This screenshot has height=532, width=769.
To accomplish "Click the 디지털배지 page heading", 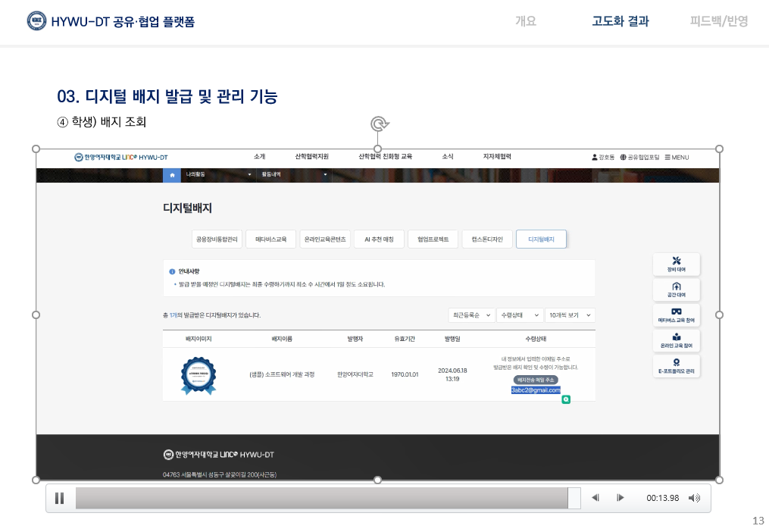I will 187,208.
